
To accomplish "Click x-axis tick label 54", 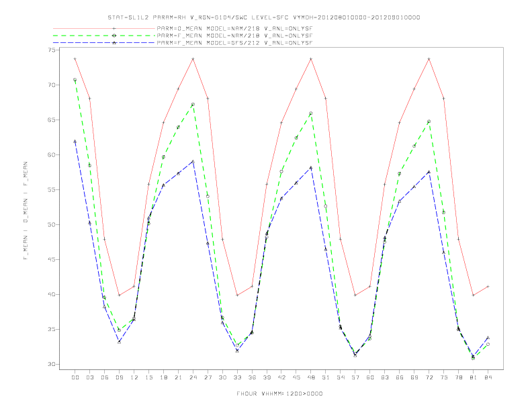I will [341, 377].
